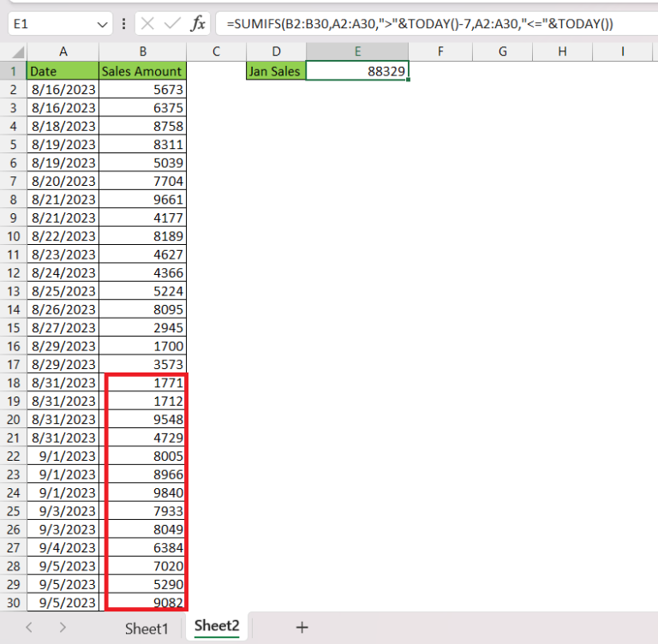Select column A header
This screenshot has width=658, height=644.
point(63,52)
